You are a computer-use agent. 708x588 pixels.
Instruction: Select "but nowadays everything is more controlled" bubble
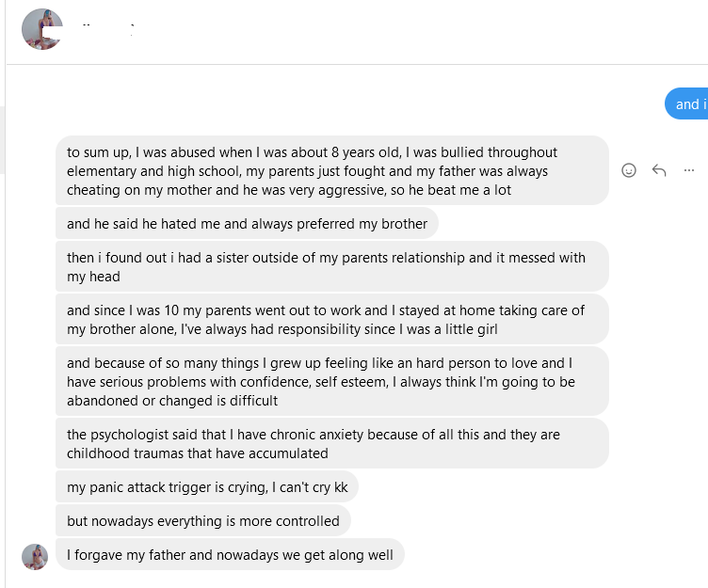203,520
